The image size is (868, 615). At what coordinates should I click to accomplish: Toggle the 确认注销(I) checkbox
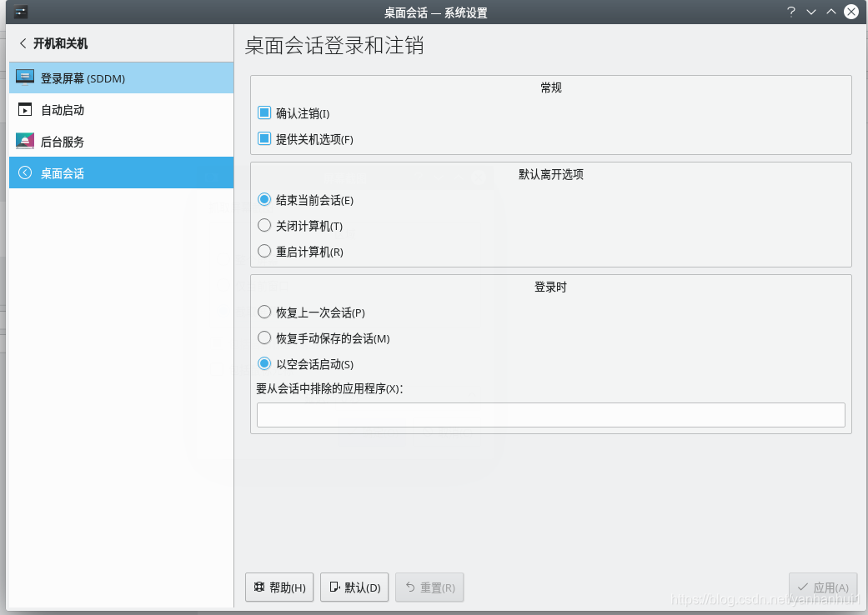click(x=264, y=112)
